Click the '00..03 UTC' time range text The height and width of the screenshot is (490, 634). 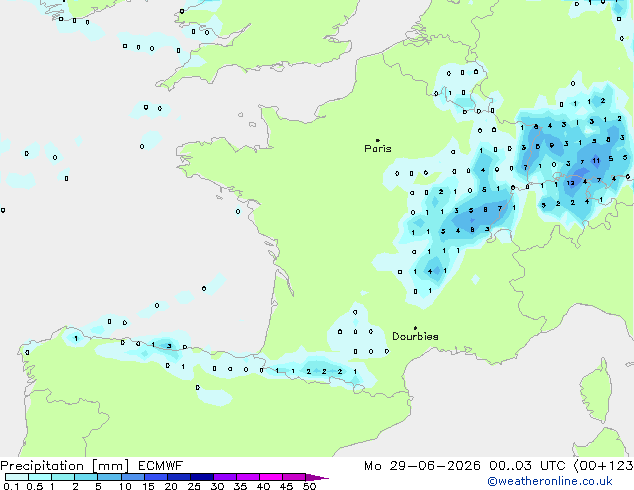tap(527, 466)
